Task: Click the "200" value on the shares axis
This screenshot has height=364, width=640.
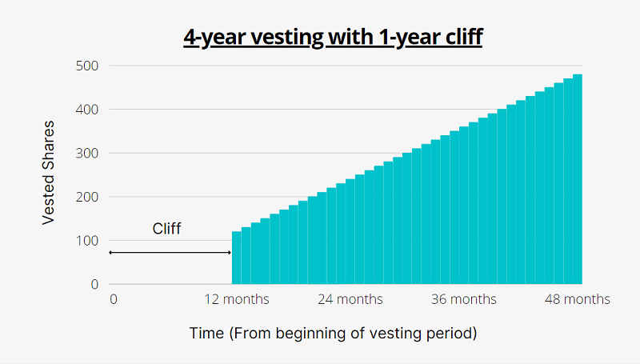Action: [86, 197]
